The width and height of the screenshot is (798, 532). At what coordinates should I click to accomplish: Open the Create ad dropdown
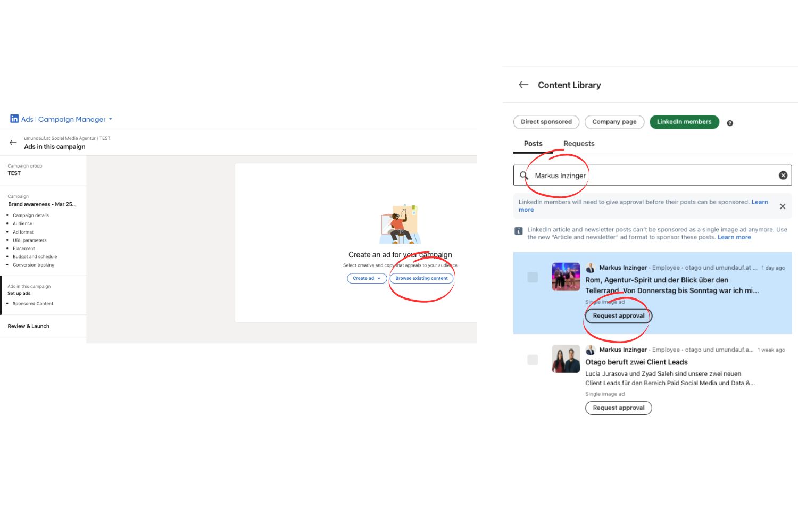367,278
